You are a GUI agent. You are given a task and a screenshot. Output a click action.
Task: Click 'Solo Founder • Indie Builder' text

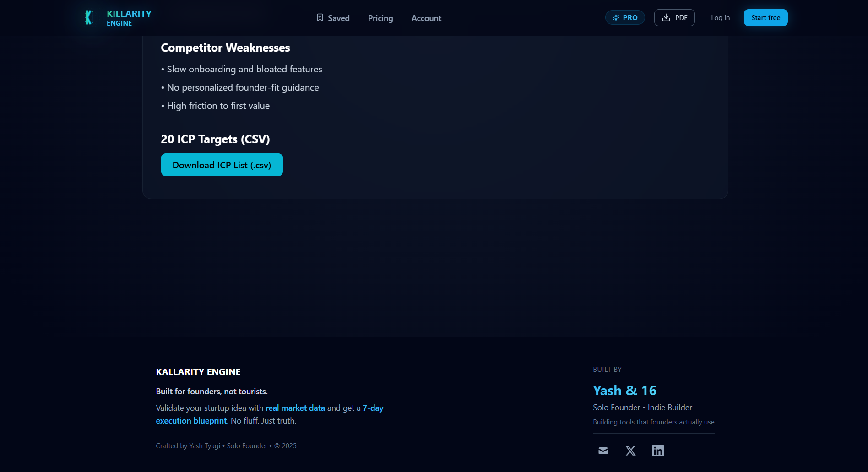pos(642,407)
